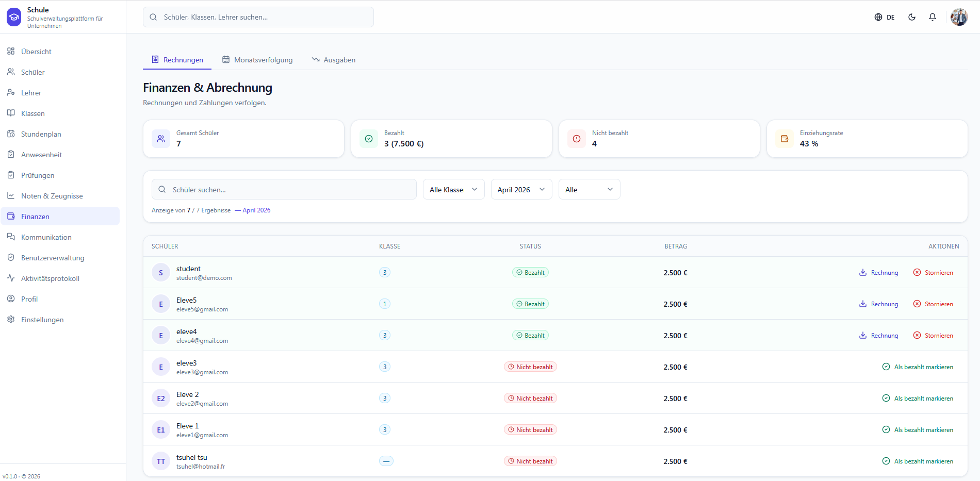The image size is (980, 481).
Task: Toggle dark mode moon icon
Action: click(912, 17)
